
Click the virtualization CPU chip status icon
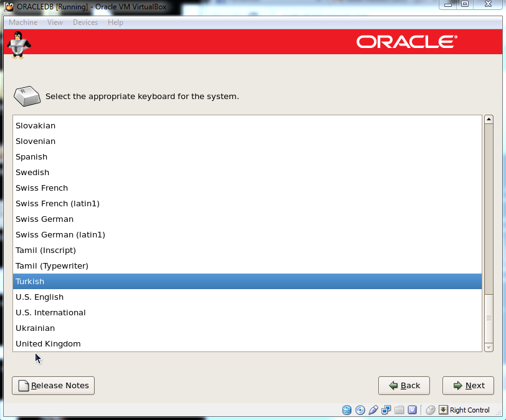[412, 410]
